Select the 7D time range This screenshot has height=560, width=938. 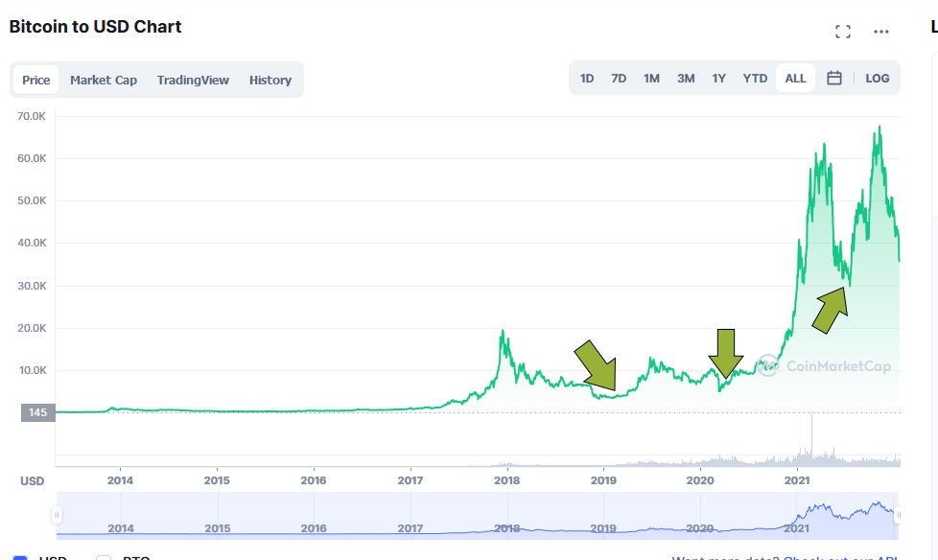coord(619,79)
